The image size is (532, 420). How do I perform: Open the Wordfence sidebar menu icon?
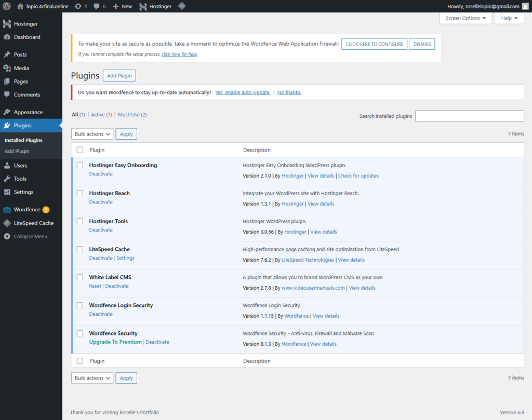click(x=7, y=210)
